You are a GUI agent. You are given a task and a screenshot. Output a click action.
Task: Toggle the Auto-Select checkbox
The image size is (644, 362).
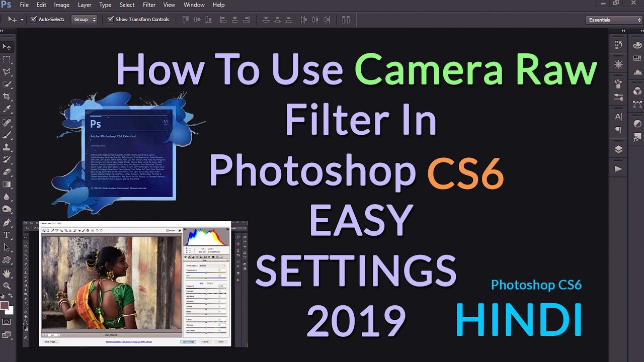tap(34, 20)
